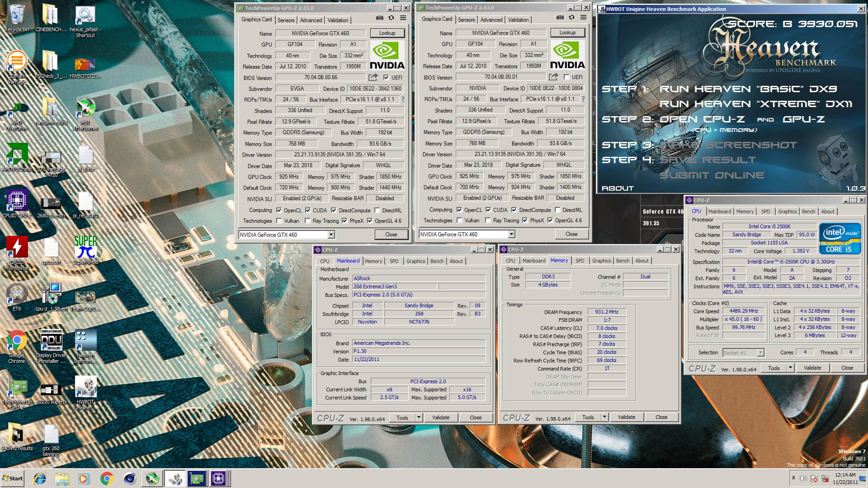Image resolution: width=868 pixels, height=488 pixels.
Task: Toggle CUDA checkbox in left GPU-Z
Action: 308,211
